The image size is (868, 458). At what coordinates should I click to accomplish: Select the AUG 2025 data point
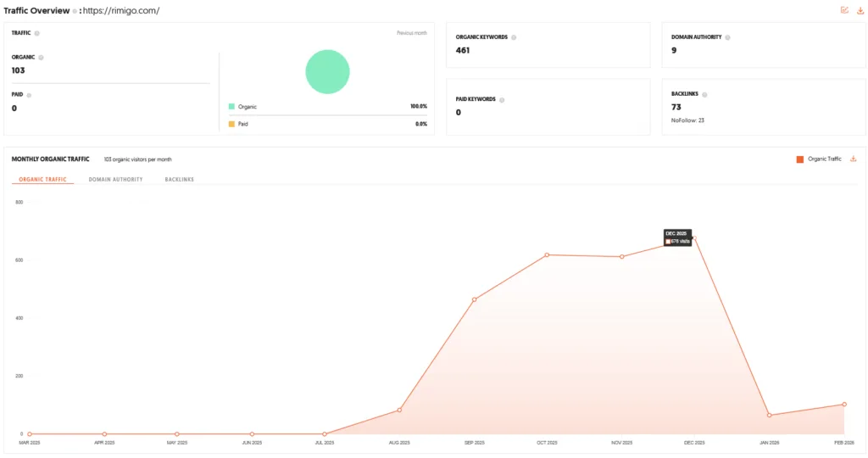pyautogui.click(x=400, y=411)
